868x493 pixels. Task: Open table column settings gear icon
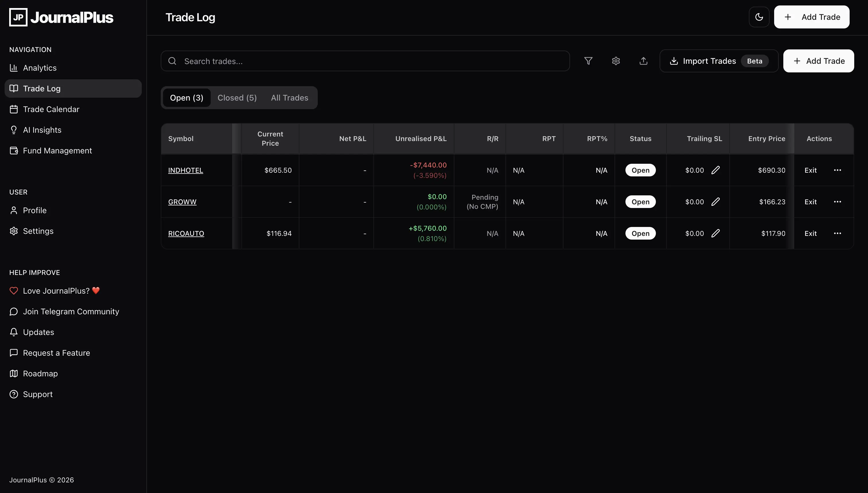pyautogui.click(x=616, y=61)
